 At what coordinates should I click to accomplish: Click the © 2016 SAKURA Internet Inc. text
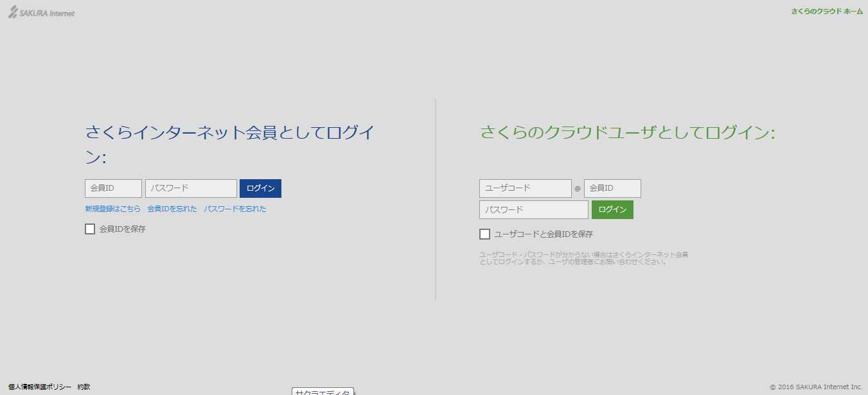tap(816, 387)
